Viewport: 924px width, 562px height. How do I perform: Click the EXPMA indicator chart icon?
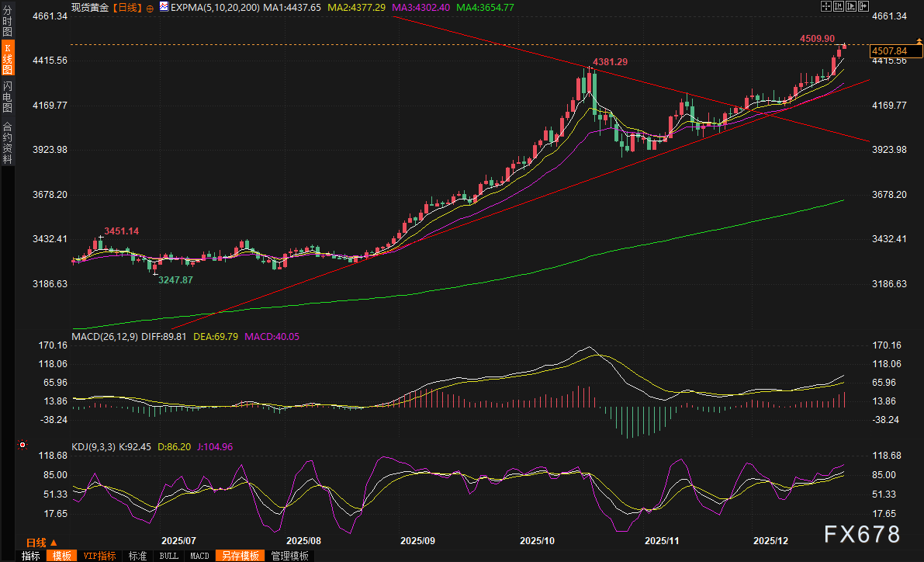coord(163,6)
